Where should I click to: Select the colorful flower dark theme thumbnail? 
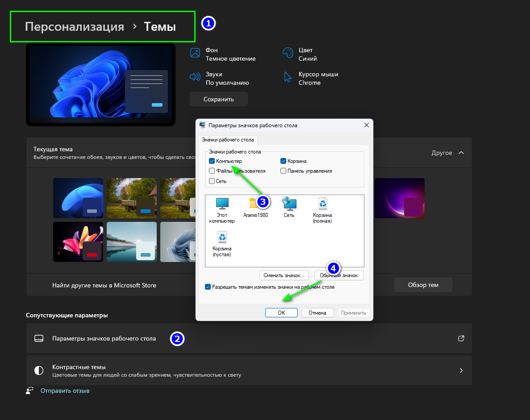[x=78, y=242]
